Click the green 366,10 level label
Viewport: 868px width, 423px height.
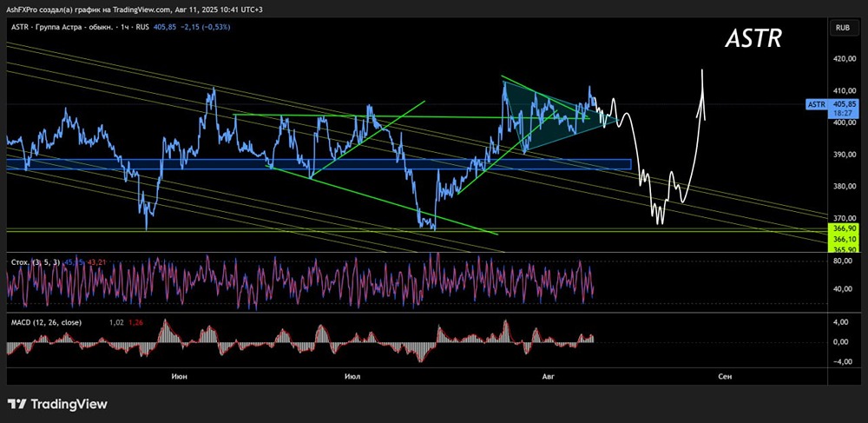tap(846, 239)
